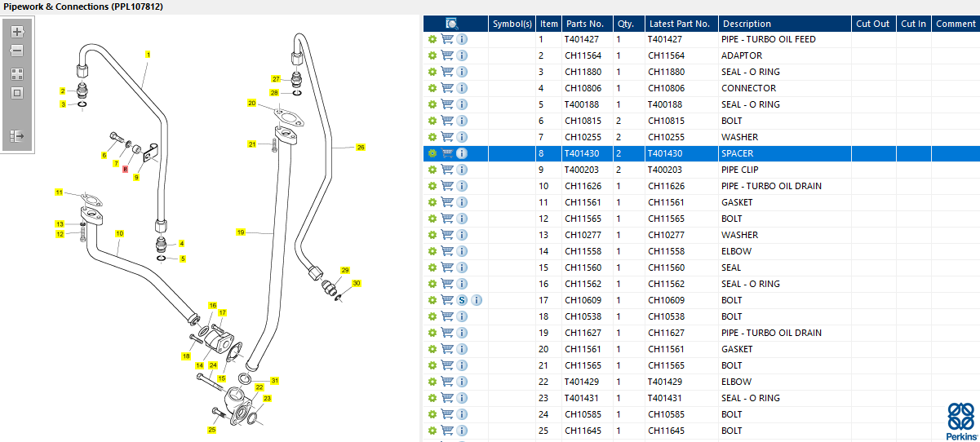Add CH11564 ADAPTOR to cart
The image size is (980, 442).
[x=447, y=55]
